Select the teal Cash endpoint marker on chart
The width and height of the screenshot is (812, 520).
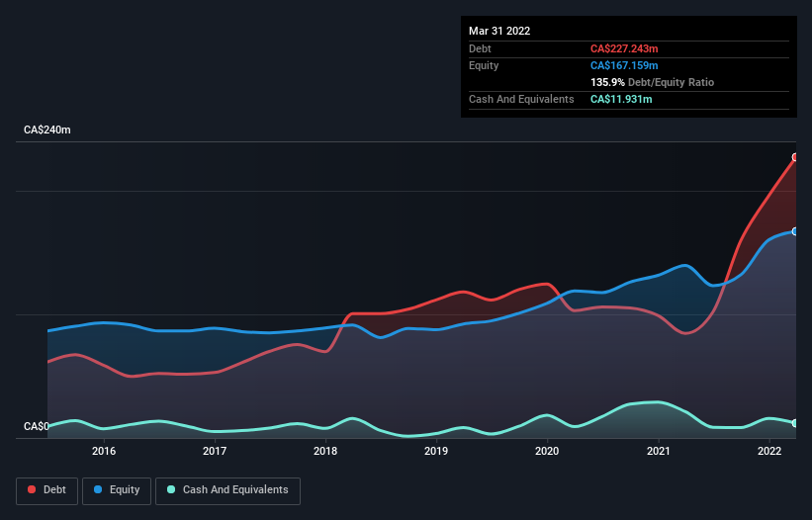(x=795, y=423)
